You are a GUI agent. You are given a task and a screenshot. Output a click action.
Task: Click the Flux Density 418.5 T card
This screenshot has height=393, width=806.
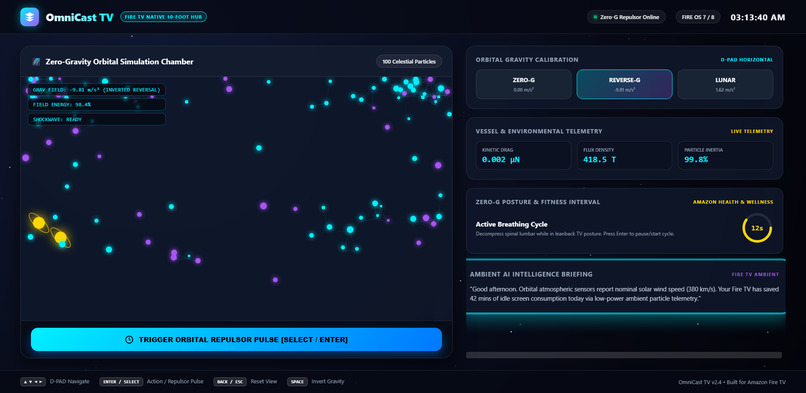[x=624, y=155]
